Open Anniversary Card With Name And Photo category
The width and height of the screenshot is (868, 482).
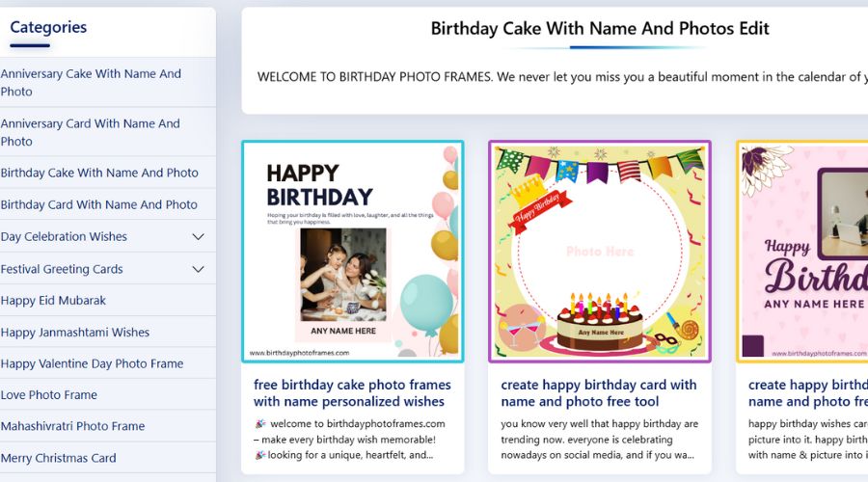coord(91,132)
